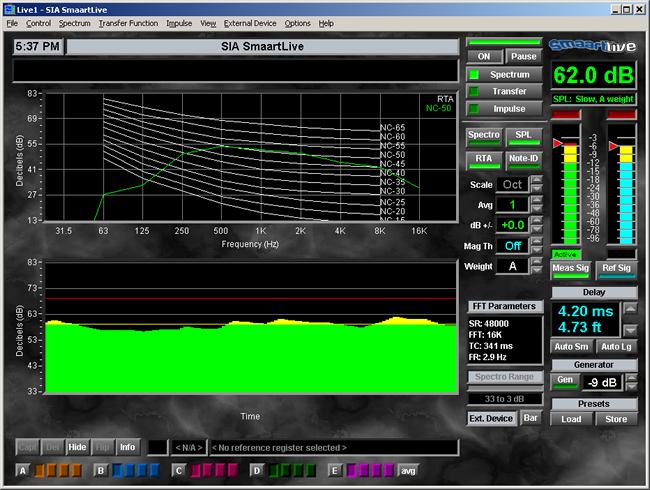Decrease the delay time down arrow
The width and height of the screenshot is (650, 490).
tap(631, 330)
